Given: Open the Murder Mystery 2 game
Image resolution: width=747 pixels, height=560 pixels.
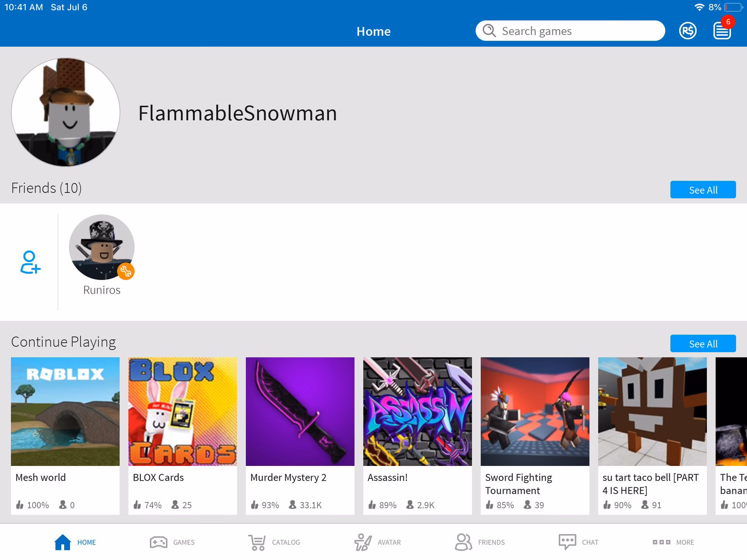Looking at the screenshot, I should click(300, 411).
